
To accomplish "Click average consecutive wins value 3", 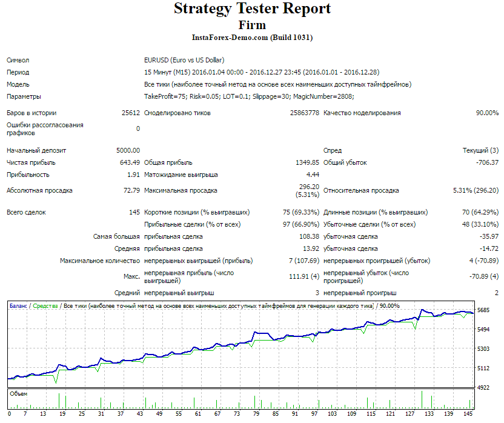I will point(317,293).
